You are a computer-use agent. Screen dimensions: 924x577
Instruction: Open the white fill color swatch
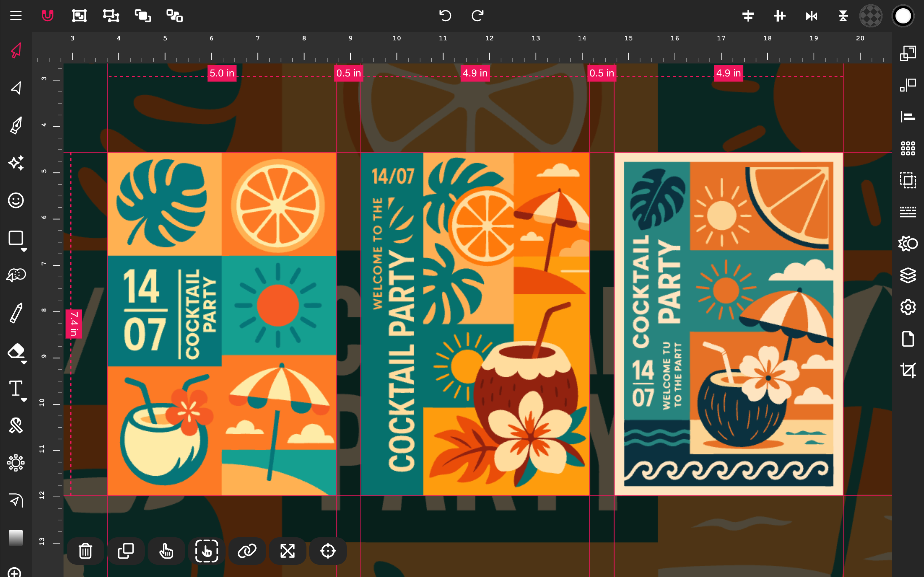click(903, 16)
